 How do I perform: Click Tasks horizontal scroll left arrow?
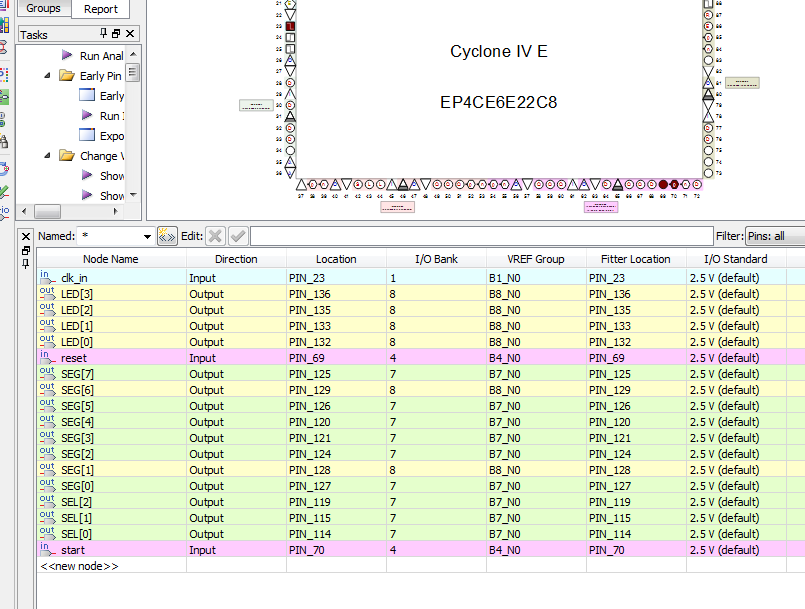click(24, 211)
